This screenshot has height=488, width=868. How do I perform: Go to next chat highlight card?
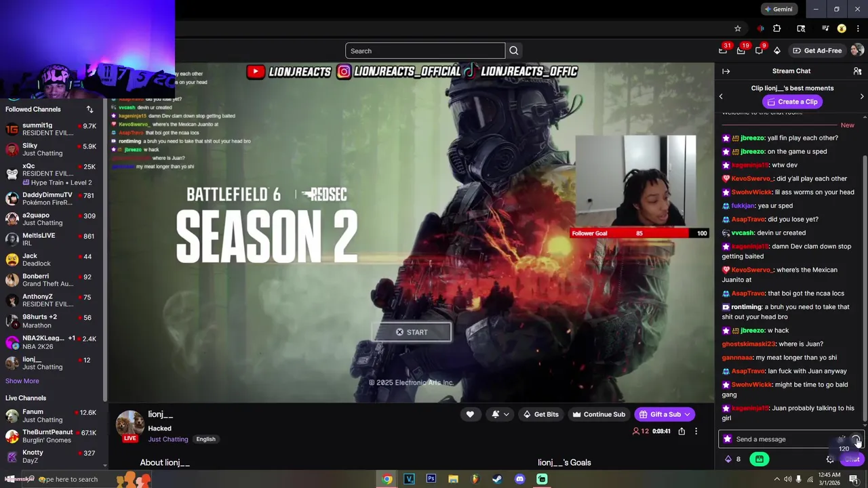click(862, 96)
